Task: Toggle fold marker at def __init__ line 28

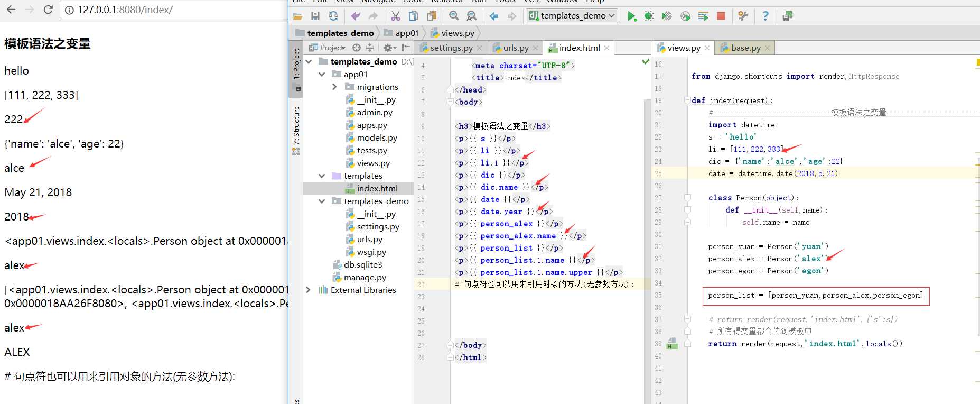Action: tap(687, 210)
